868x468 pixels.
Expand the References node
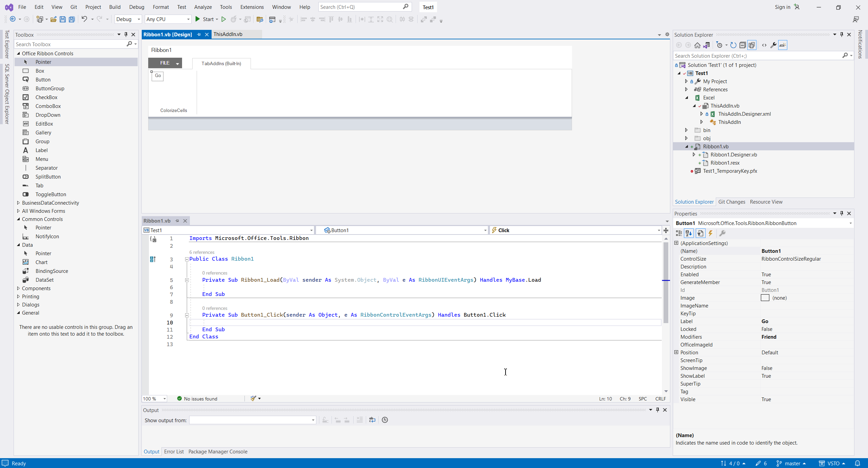pyautogui.click(x=687, y=89)
